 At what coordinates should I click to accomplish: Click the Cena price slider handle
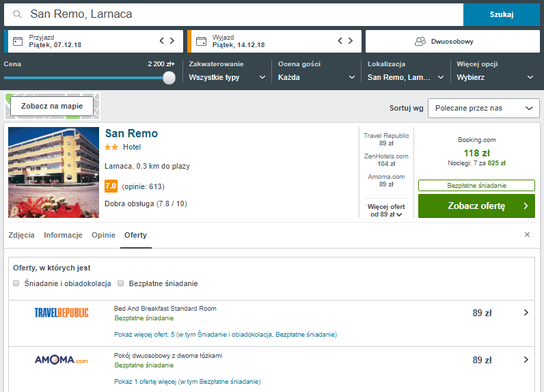point(169,78)
